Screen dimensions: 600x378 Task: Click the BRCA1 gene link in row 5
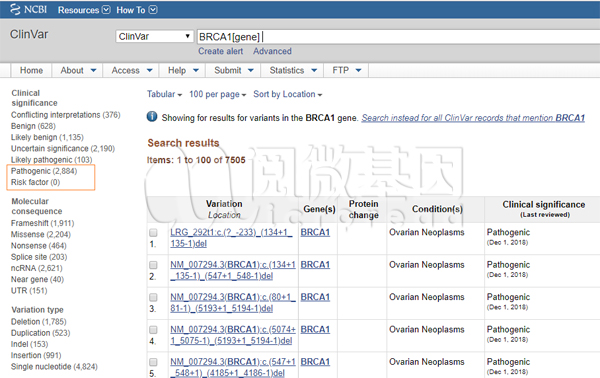(x=315, y=362)
